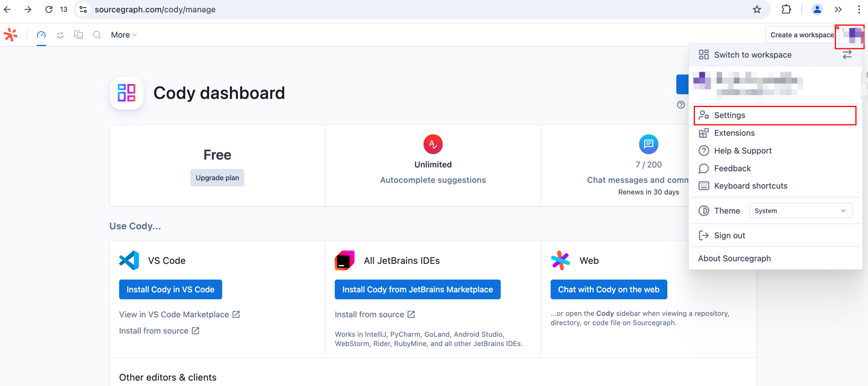Image resolution: width=868 pixels, height=386 pixels.
Task: Click the code search magnifier icon
Action: click(x=97, y=35)
